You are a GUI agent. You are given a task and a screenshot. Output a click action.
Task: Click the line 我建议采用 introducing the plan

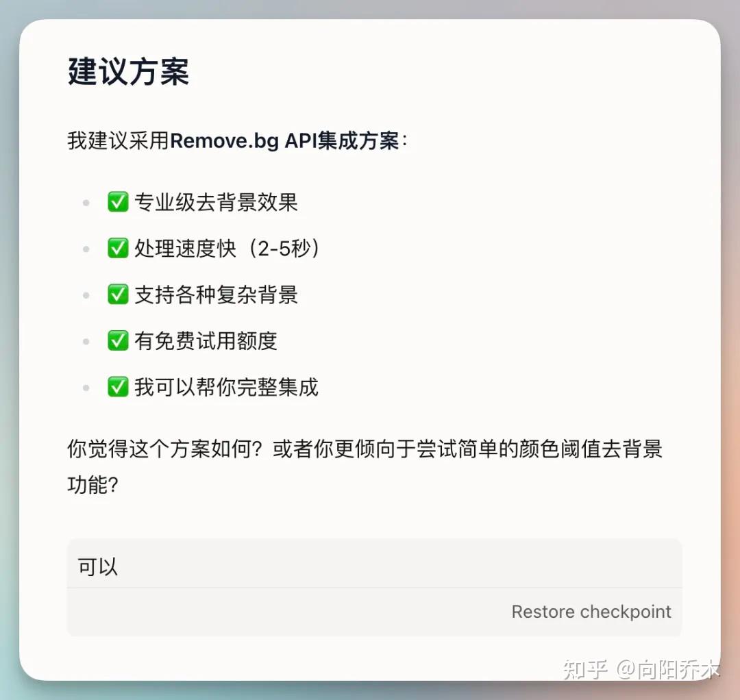(236, 140)
